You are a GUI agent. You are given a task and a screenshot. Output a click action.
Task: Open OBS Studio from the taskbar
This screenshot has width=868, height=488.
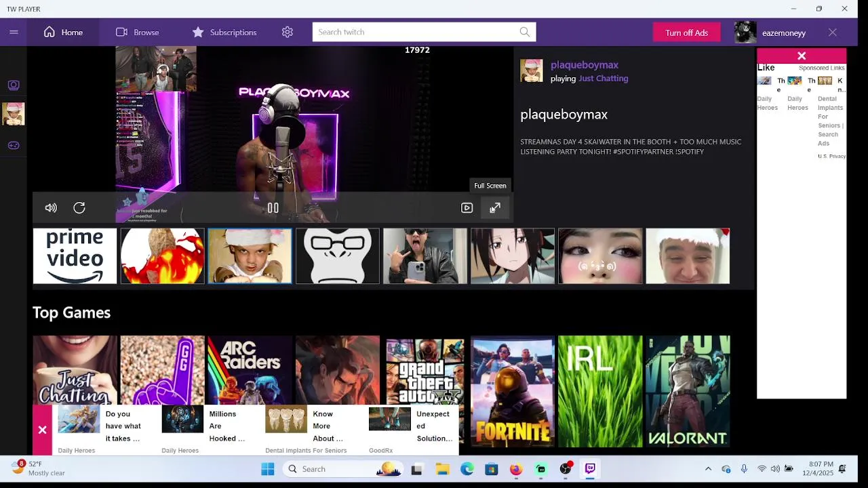[x=566, y=469]
